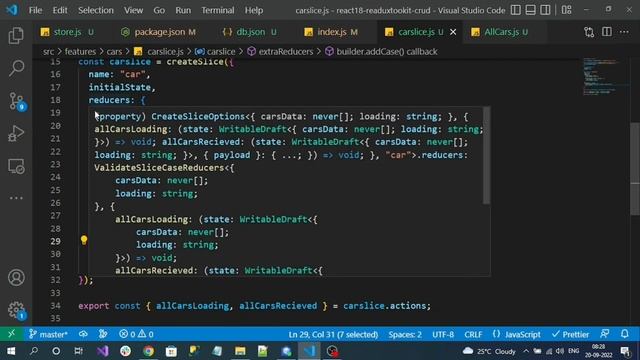640x360 pixels.
Task: Switch to the store.js tab
Action: click(x=67, y=32)
